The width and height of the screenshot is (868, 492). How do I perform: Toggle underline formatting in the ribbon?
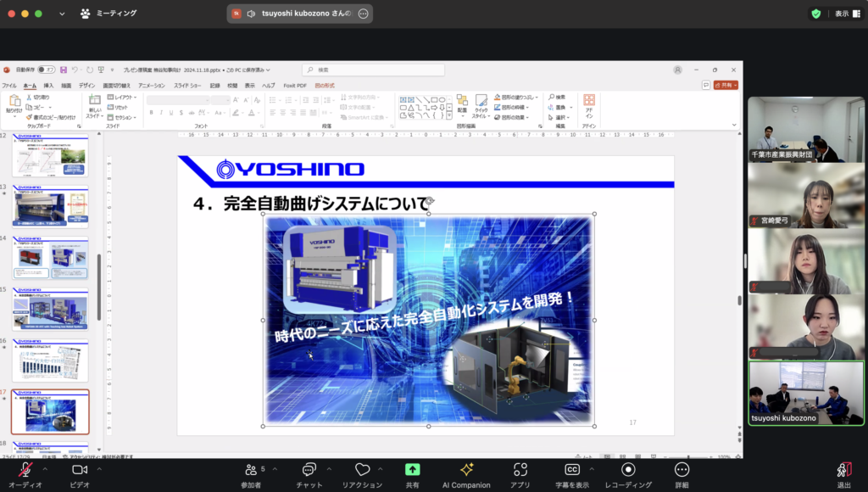tap(171, 113)
